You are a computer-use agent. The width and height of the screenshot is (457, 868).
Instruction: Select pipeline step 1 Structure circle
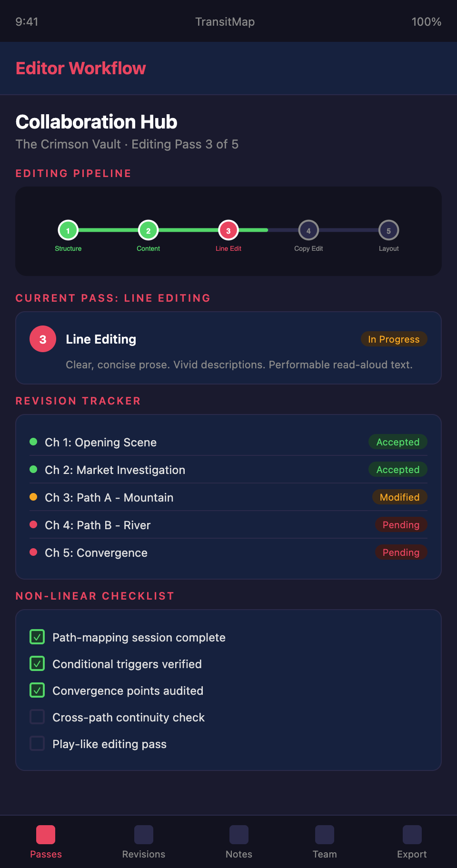(x=68, y=231)
